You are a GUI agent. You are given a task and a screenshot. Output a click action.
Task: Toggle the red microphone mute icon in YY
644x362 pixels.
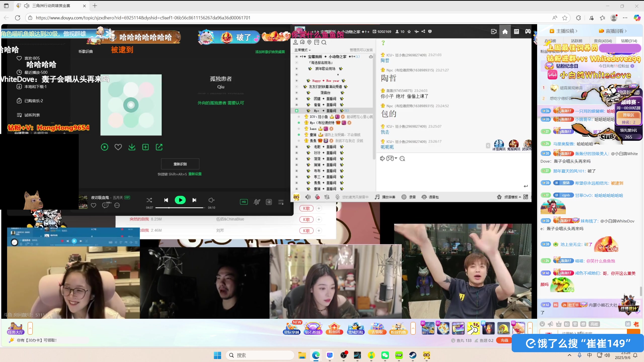(317, 197)
